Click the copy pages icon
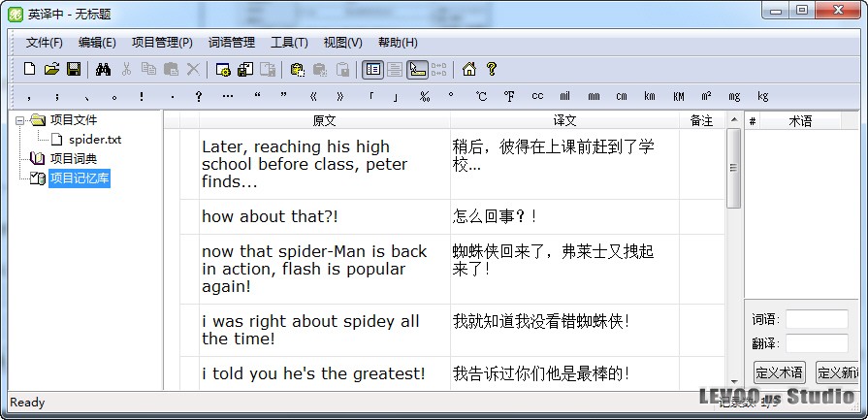 point(148,69)
